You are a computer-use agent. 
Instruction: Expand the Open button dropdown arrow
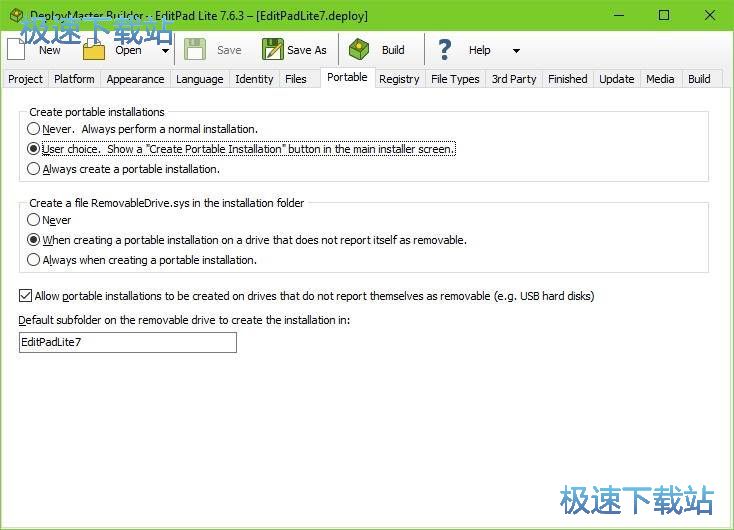click(x=165, y=51)
